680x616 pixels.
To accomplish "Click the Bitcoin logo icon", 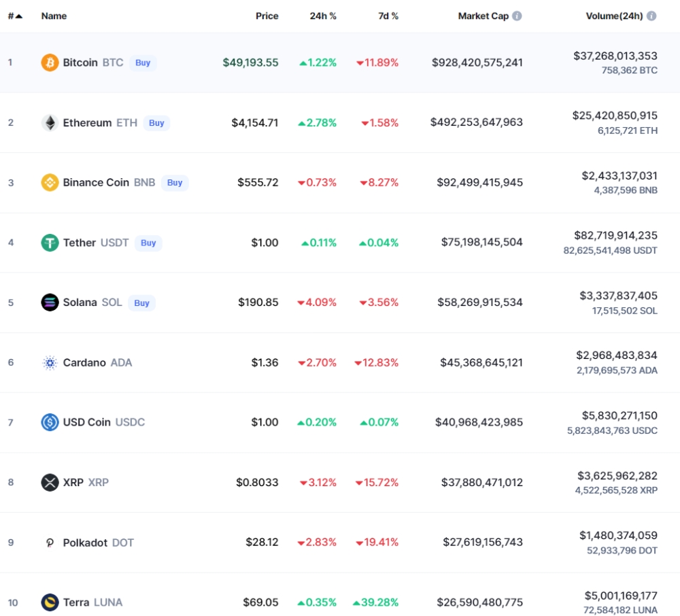I will click(50, 63).
